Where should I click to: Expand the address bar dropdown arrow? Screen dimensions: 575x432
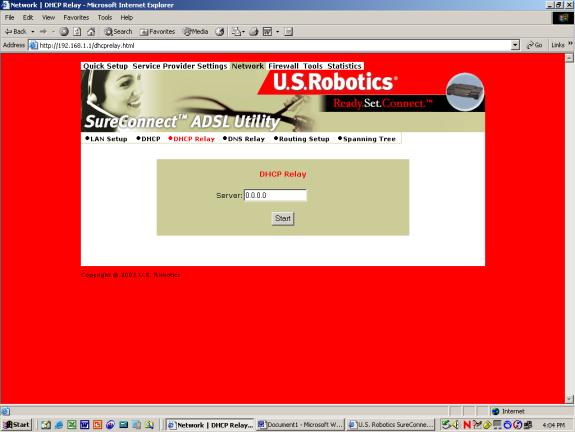(515, 45)
